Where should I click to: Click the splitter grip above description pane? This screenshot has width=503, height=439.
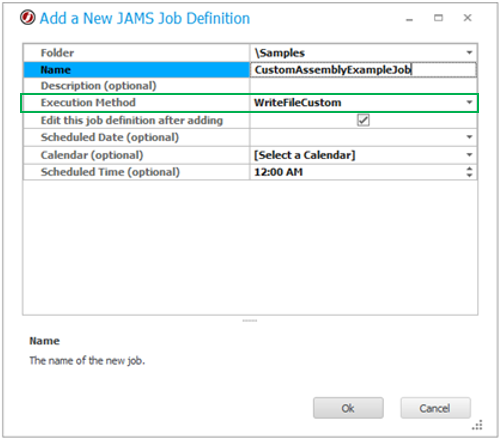point(250,321)
